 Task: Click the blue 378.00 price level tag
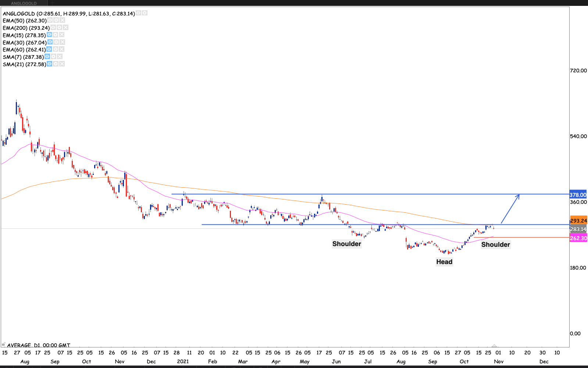click(x=578, y=195)
